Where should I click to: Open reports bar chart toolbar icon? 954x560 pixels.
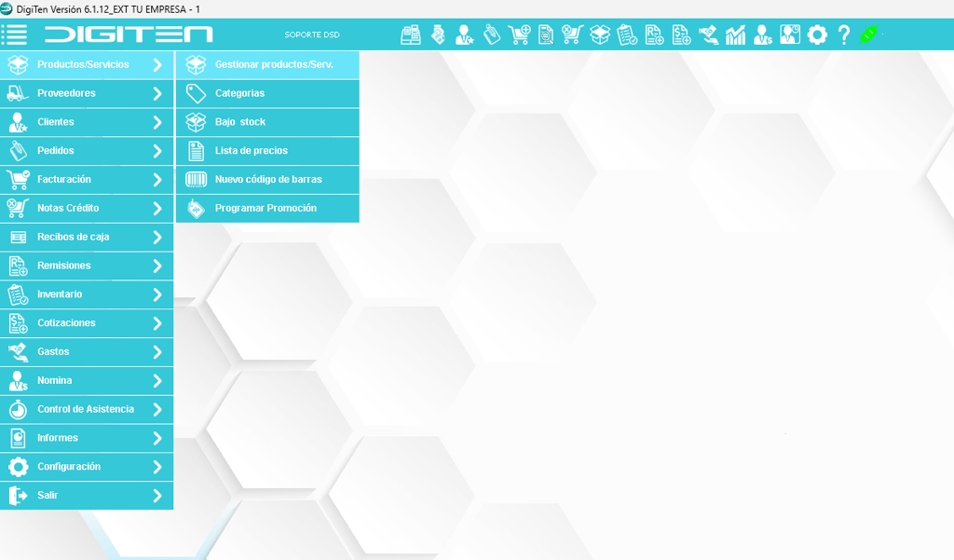(x=736, y=34)
